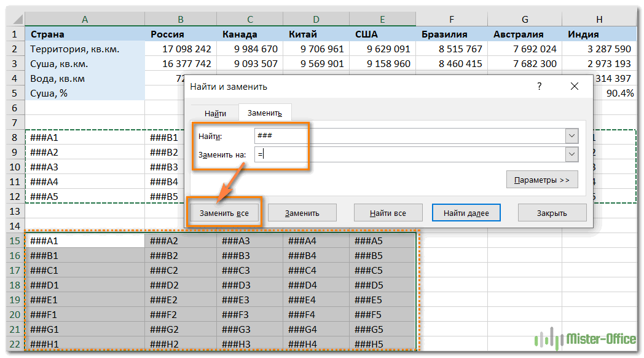The width and height of the screenshot is (644, 358).
Task: Open the Заменить на field dropdown arrow
Action: (x=571, y=154)
